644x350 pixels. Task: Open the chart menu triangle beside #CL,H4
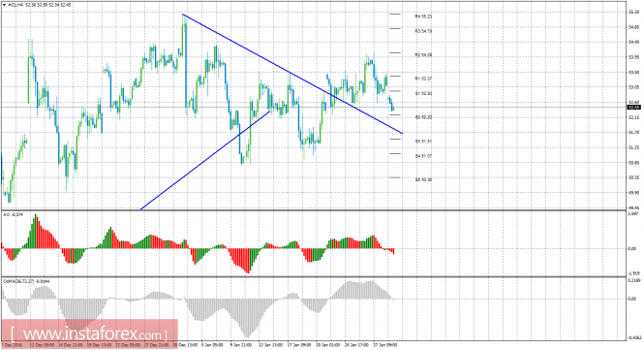click(x=5, y=5)
